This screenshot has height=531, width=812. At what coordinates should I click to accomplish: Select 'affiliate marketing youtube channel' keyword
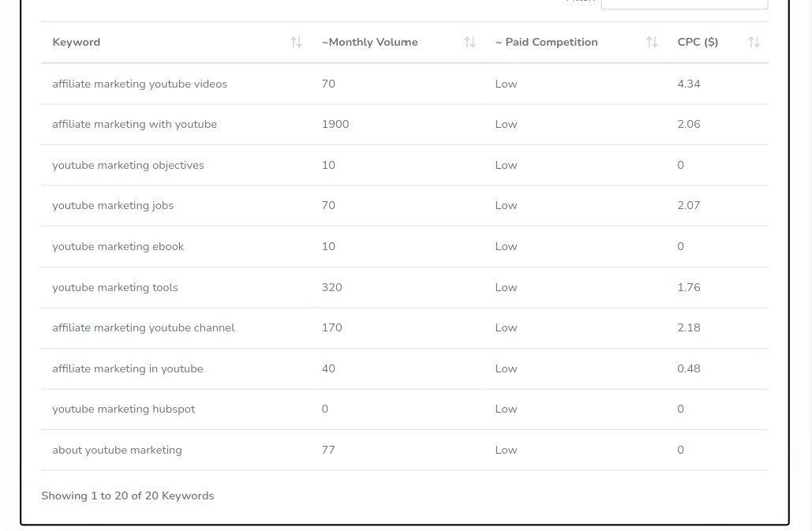[144, 327]
